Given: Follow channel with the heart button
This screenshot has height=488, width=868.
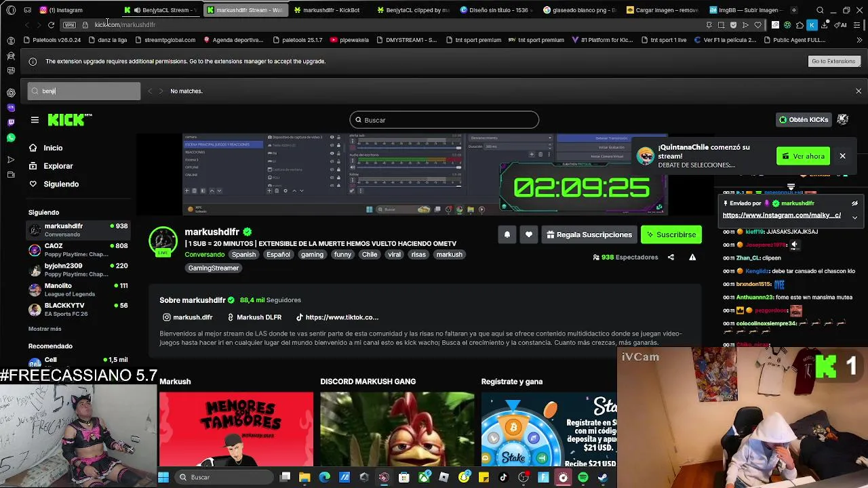Looking at the screenshot, I should point(528,235).
